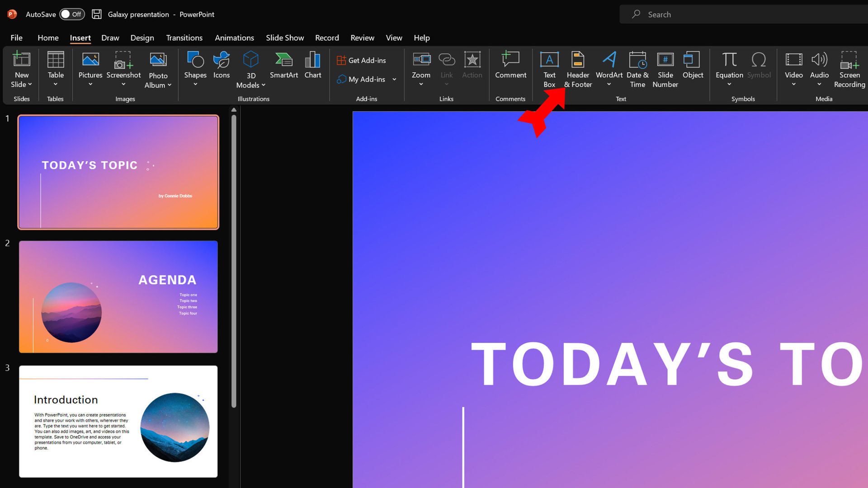868x488 pixels.
Task: Expand the Photo Album dropdown
Action: point(170,85)
